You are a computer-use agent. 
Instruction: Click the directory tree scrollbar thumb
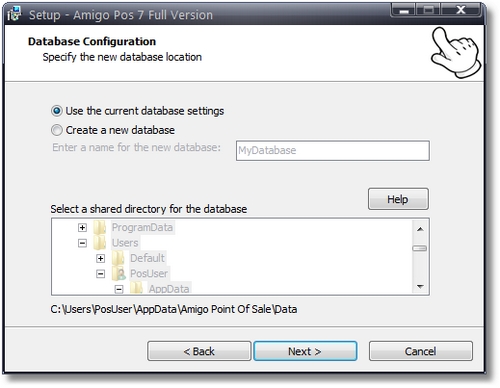[x=420, y=248]
